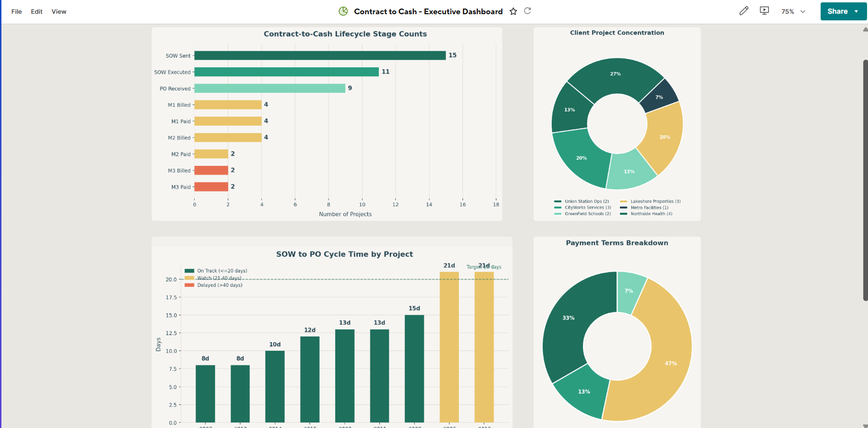
Task: Open presentation view mode
Action: (x=764, y=10)
